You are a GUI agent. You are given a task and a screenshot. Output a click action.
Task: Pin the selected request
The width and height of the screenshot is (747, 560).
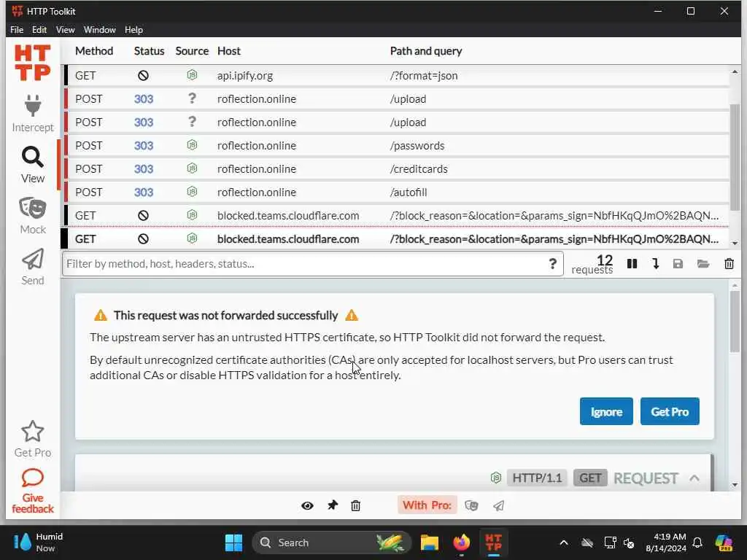click(333, 505)
